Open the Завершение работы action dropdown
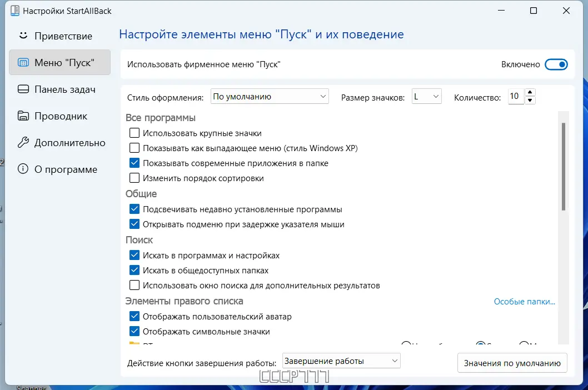Viewport: 588px width, 390px height. 341,360
